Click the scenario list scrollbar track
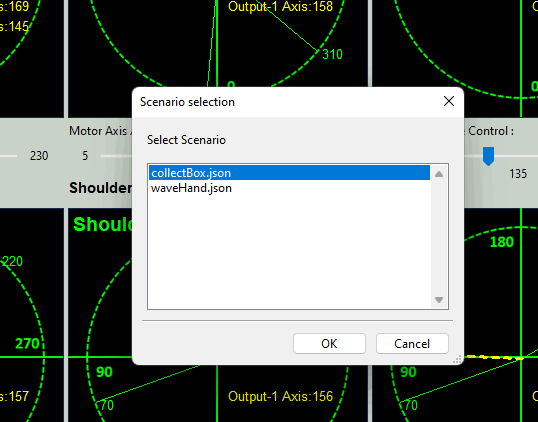Screen dimensions: 538x422 [439, 237]
